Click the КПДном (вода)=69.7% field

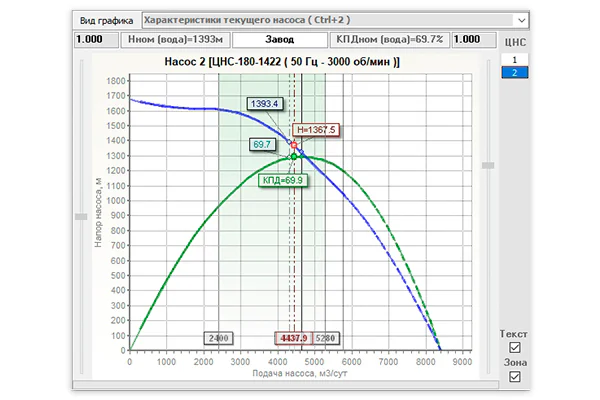tap(390, 39)
